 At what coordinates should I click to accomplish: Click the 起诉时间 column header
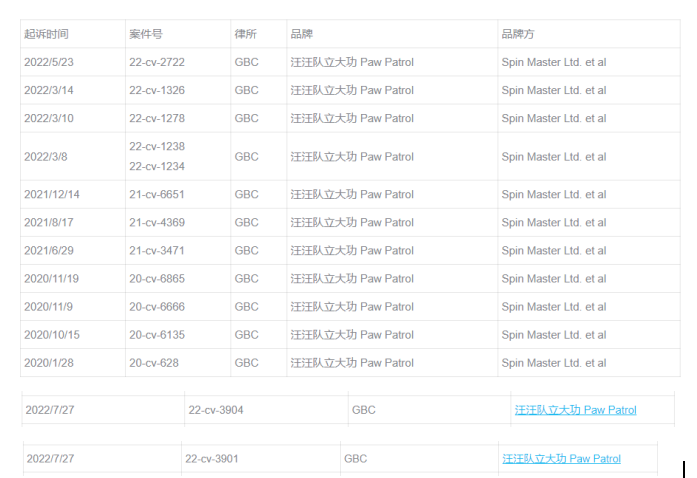click(x=47, y=34)
